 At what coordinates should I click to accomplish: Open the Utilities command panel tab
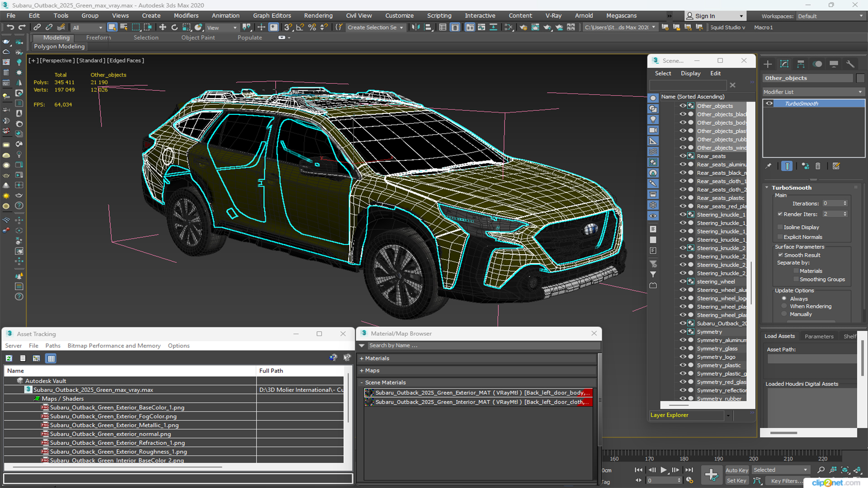850,64
